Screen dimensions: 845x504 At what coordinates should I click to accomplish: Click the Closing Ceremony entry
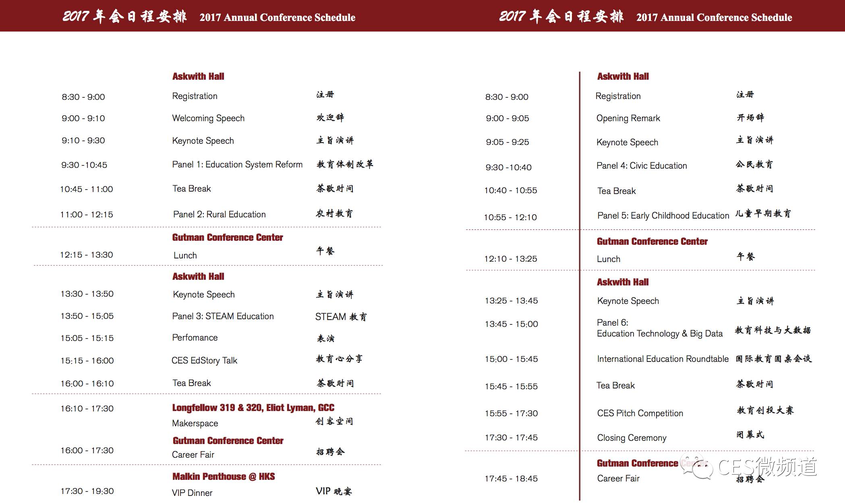pyautogui.click(x=632, y=438)
